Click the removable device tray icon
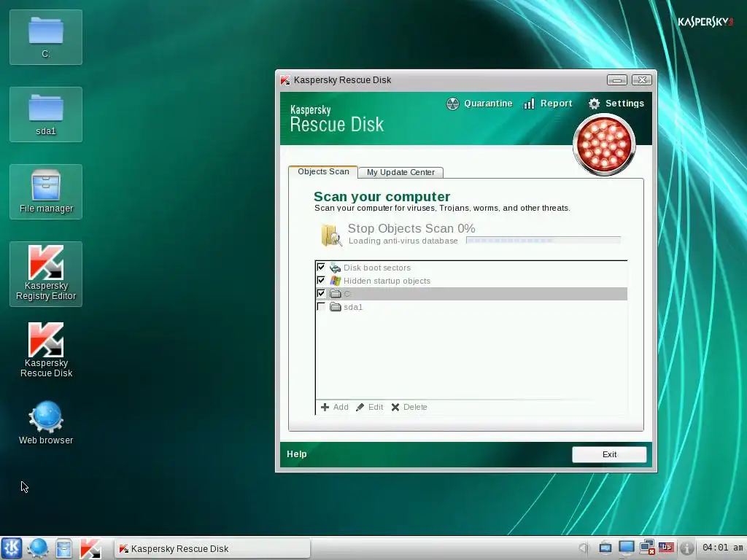The height and width of the screenshot is (560, 747). 605,548
